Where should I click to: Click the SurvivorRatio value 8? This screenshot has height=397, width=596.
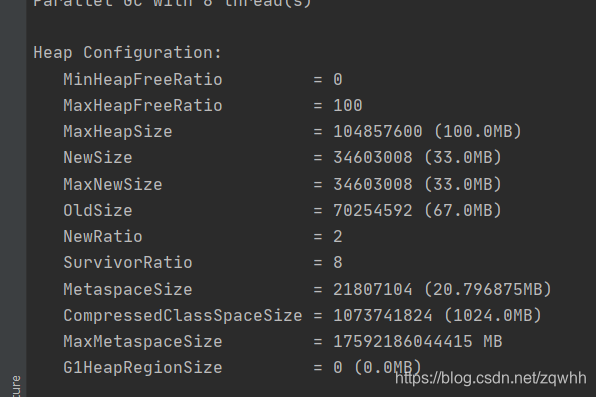pyautogui.click(x=338, y=263)
